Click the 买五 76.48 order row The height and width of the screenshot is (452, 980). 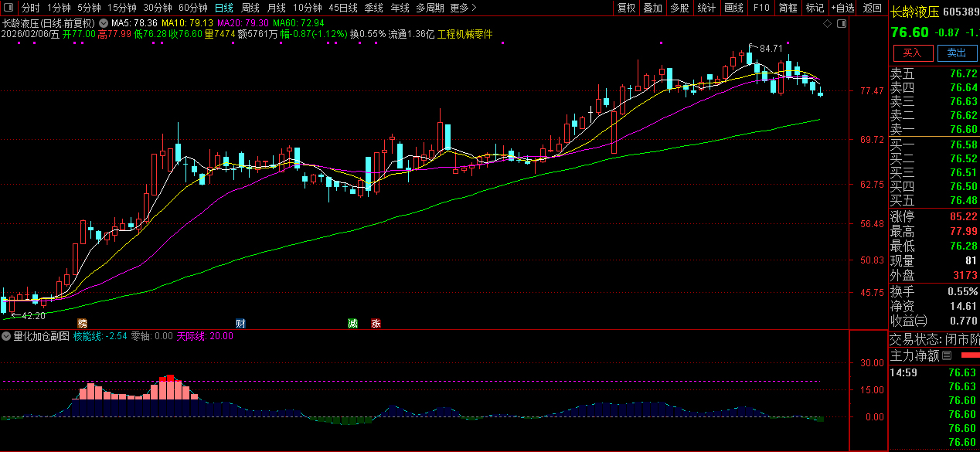pos(934,200)
